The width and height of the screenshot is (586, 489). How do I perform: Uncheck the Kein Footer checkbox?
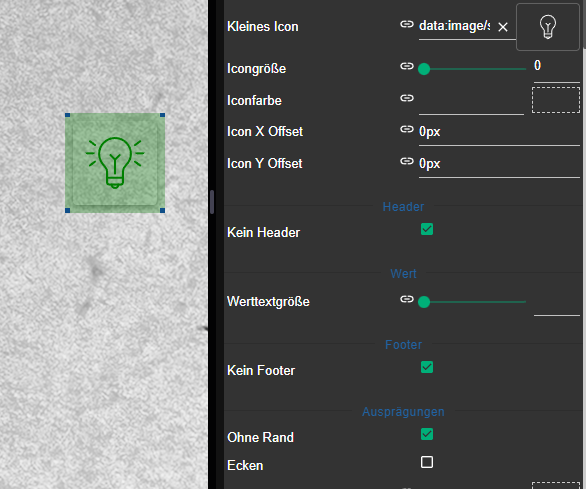(x=427, y=367)
